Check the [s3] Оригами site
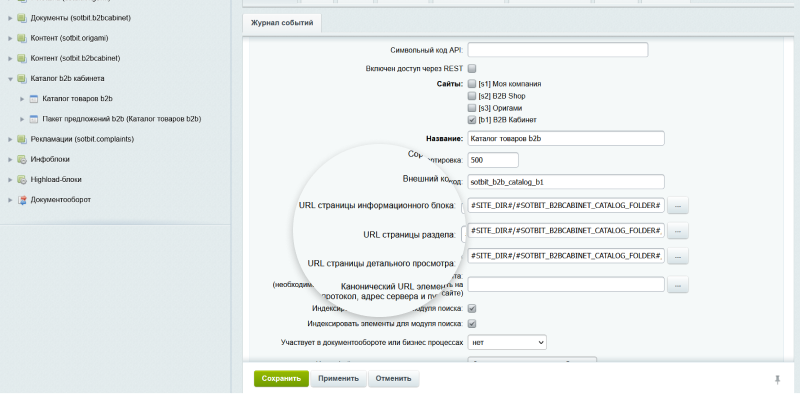800x394 pixels. click(x=472, y=108)
